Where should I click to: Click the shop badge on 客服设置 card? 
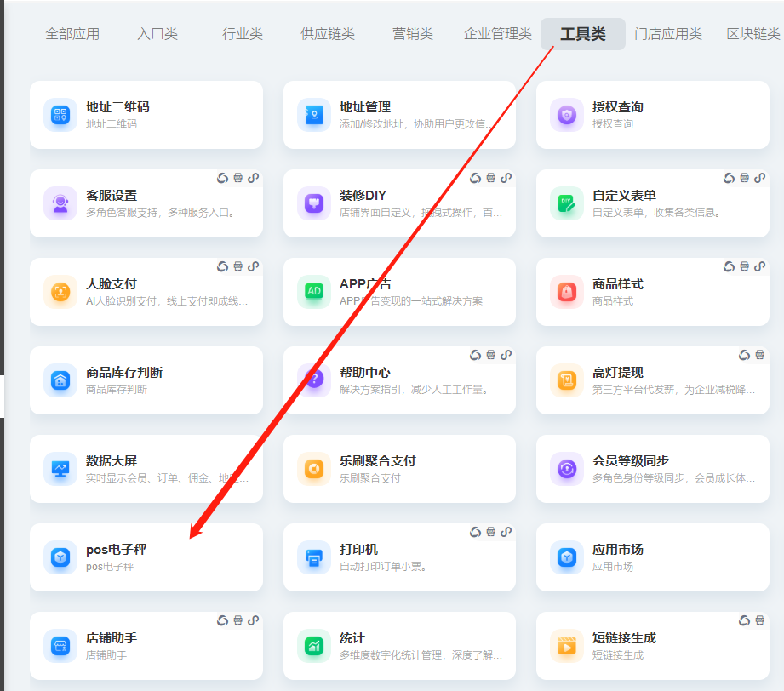(x=238, y=178)
